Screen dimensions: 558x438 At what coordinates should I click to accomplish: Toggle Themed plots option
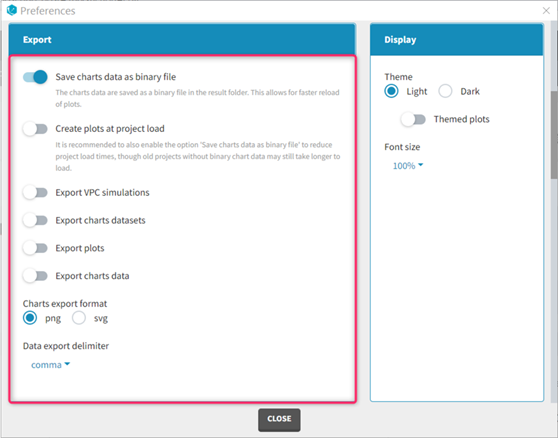pyautogui.click(x=413, y=119)
